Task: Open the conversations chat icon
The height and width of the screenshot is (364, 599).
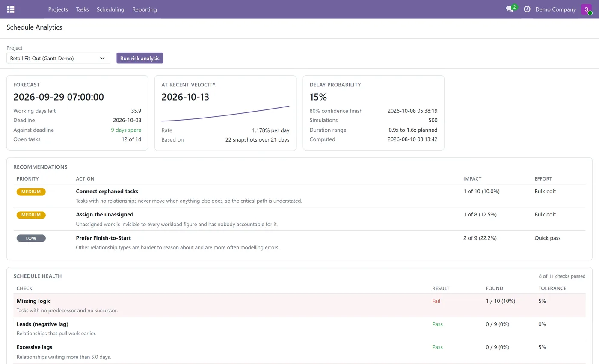Action: (509, 9)
